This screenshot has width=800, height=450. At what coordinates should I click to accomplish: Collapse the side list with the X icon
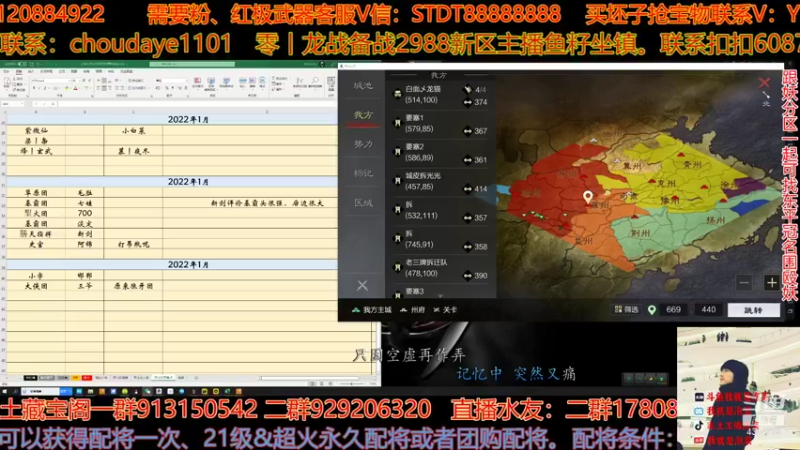click(362, 285)
